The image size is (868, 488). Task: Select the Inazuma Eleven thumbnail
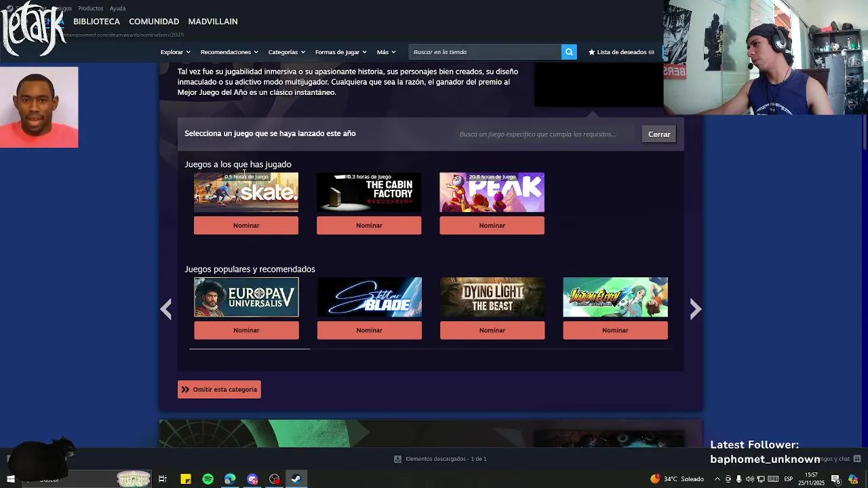(x=615, y=297)
